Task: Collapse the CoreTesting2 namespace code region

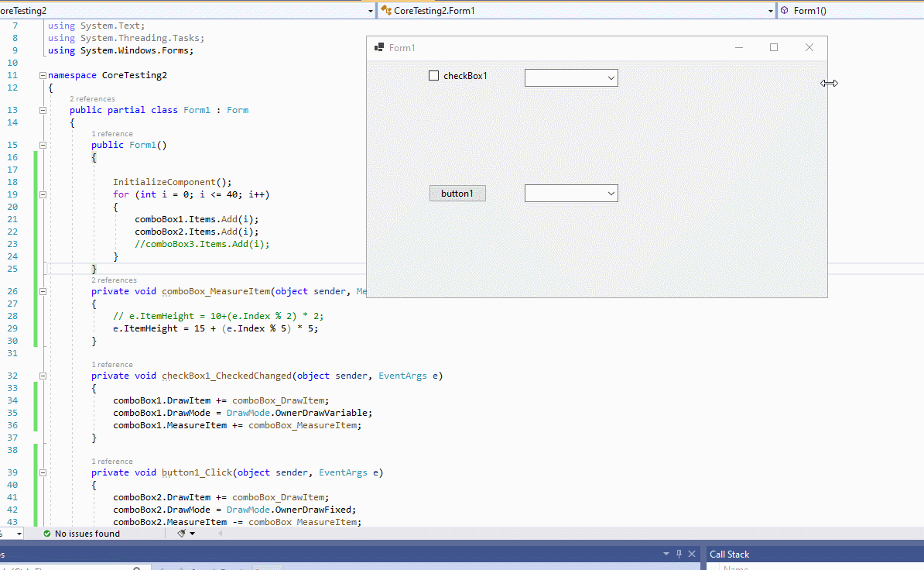Action: 43,74
